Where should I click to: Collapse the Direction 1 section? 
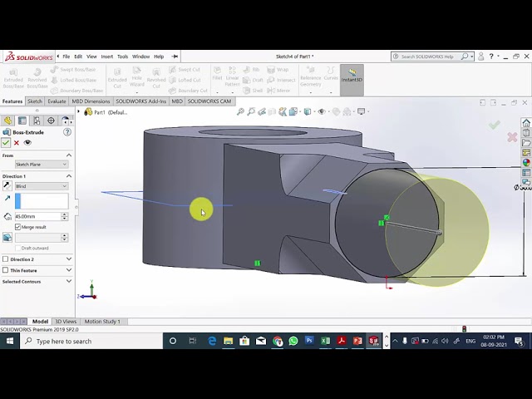[69, 176]
